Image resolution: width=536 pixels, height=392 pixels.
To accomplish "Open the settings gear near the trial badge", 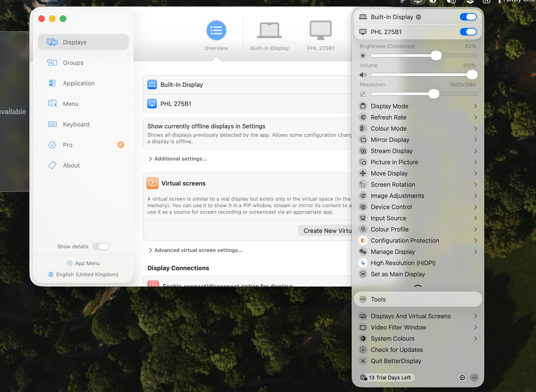I will (462, 378).
